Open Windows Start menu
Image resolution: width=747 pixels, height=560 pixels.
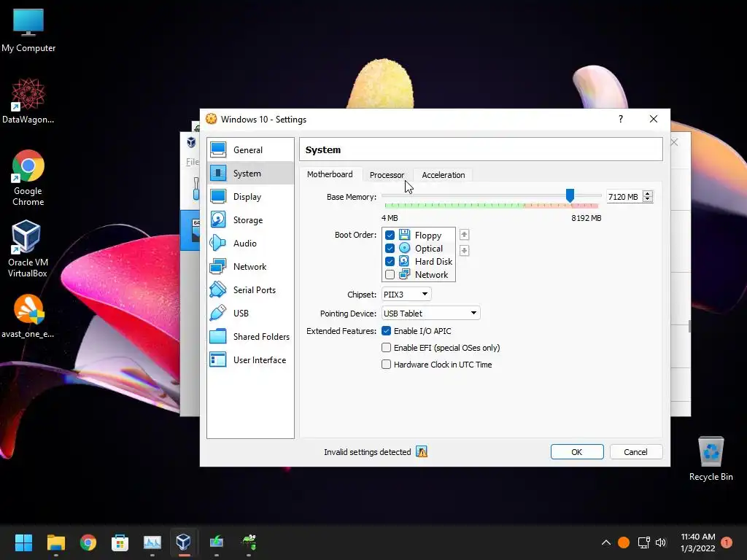[x=23, y=542]
